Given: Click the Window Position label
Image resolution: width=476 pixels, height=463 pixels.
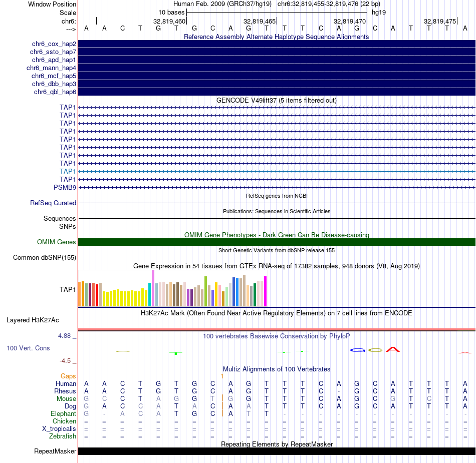Looking at the screenshot, I should tap(52, 4).
